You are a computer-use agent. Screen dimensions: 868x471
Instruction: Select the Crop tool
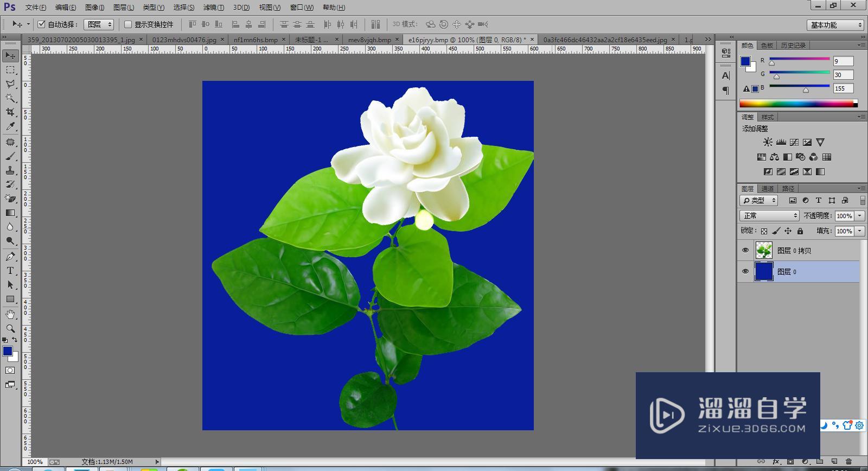tap(10, 112)
